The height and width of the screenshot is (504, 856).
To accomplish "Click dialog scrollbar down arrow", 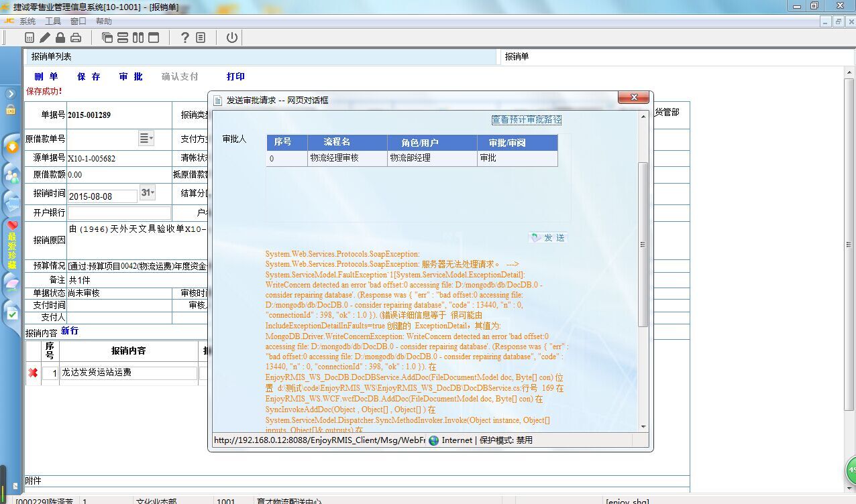I will click(643, 426).
